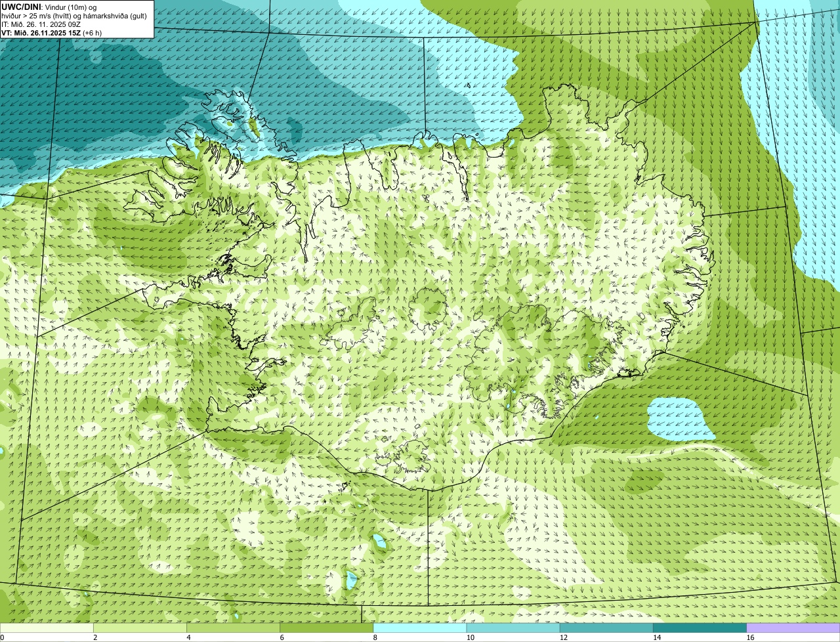Image resolution: width=840 pixels, height=642 pixels.
Task: Click the "hviður > 25 m/s (hvítt)" description line
Action: click(74, 15)
